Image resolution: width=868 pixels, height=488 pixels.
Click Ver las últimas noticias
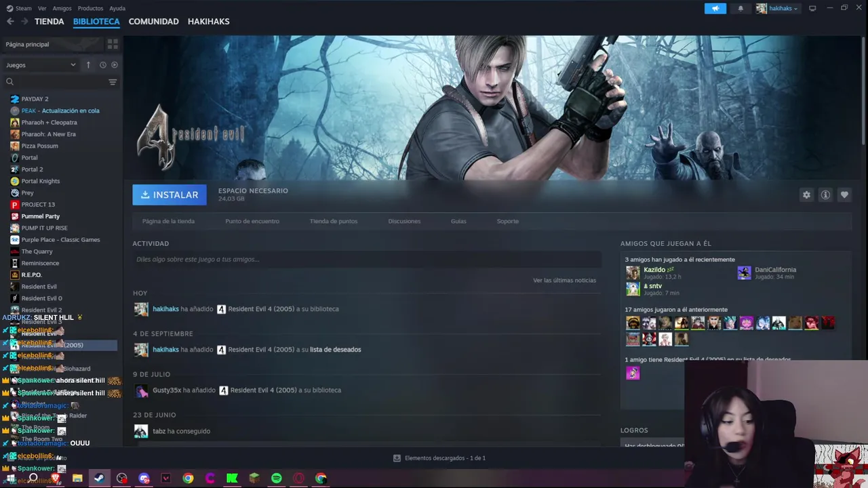click(x=564, y=280)
